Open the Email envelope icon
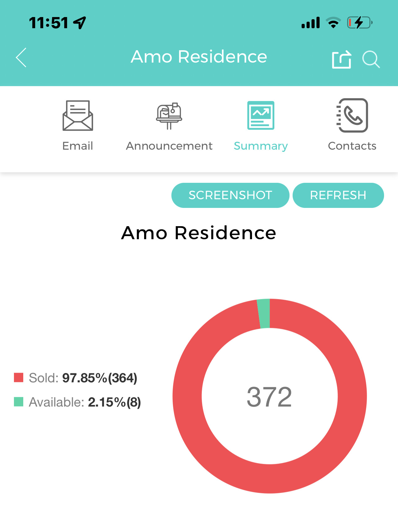 (x=77, y=116)
